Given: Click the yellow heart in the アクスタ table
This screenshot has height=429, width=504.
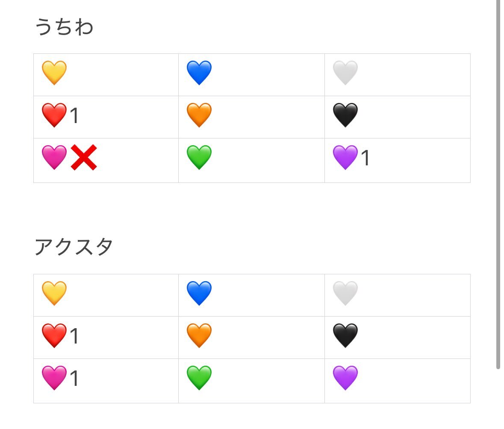Looking at the screenshot, I should [x=54, y=294].
